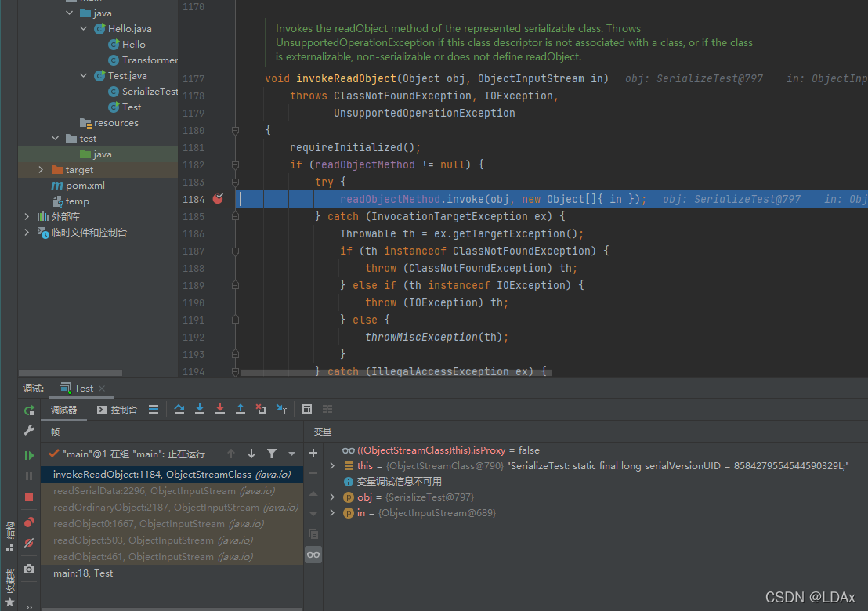Click the Step Out debug icon
868x611 pixels.
(241, 409)
